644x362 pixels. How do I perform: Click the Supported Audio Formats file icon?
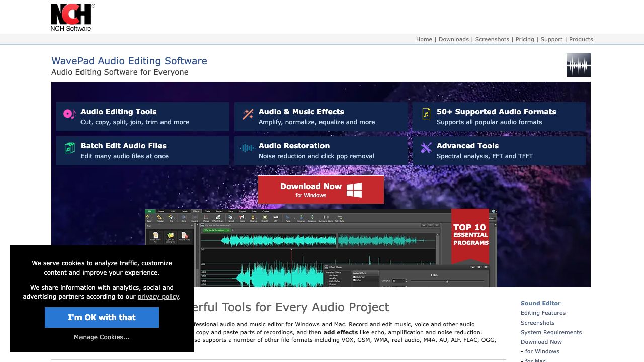point(426,114)
